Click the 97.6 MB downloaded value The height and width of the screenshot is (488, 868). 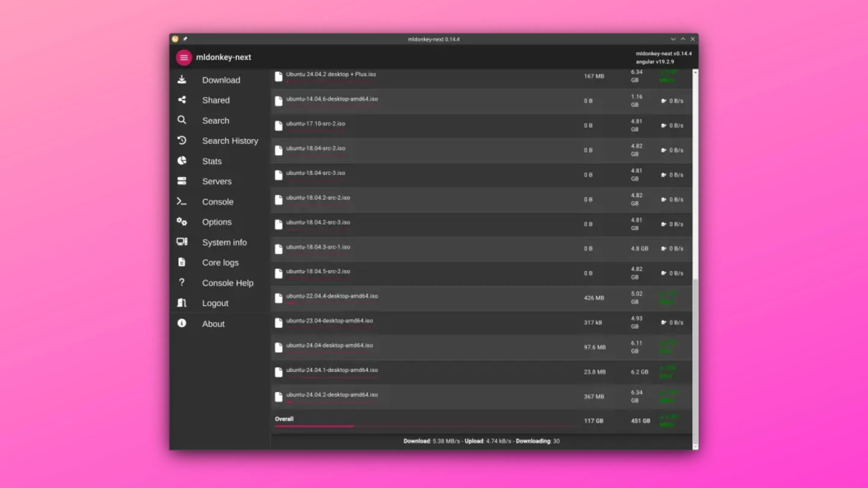595,347
